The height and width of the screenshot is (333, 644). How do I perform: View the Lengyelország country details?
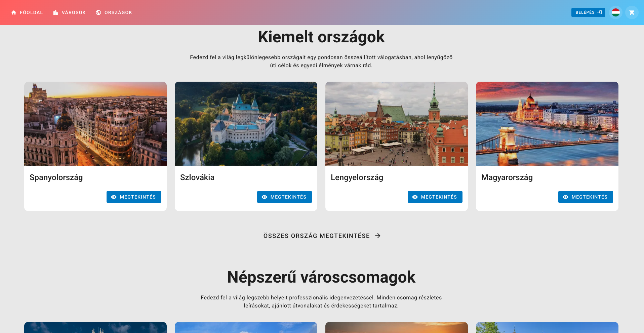coord(435,197)
